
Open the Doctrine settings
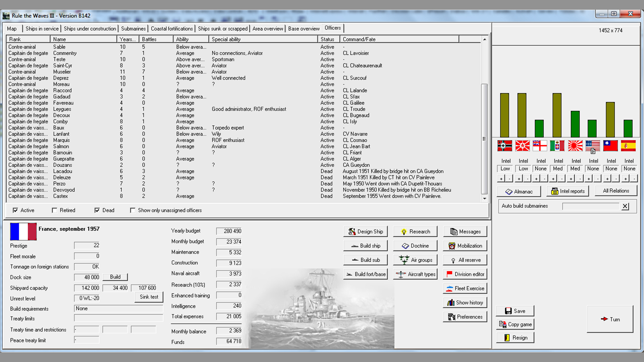[415, 246]
